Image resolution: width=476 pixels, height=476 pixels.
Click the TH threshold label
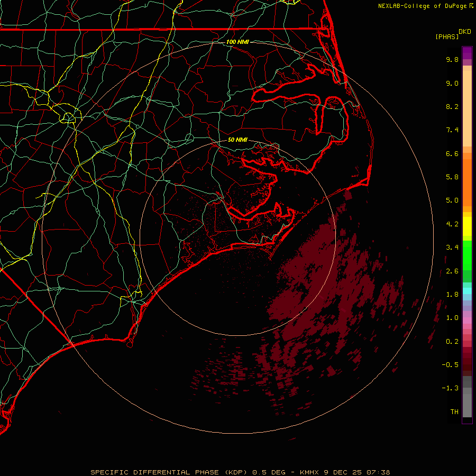coord(454,412)
